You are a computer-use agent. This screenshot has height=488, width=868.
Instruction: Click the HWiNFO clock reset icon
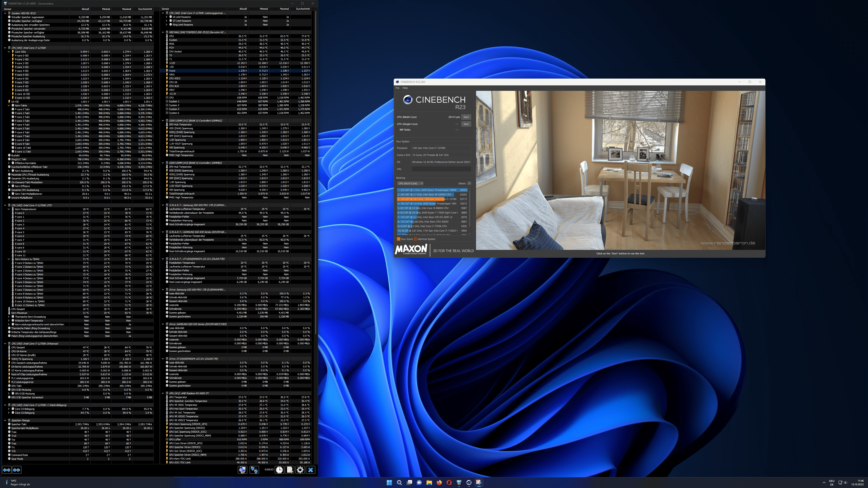pyautogui.click(x=279, y=469)
